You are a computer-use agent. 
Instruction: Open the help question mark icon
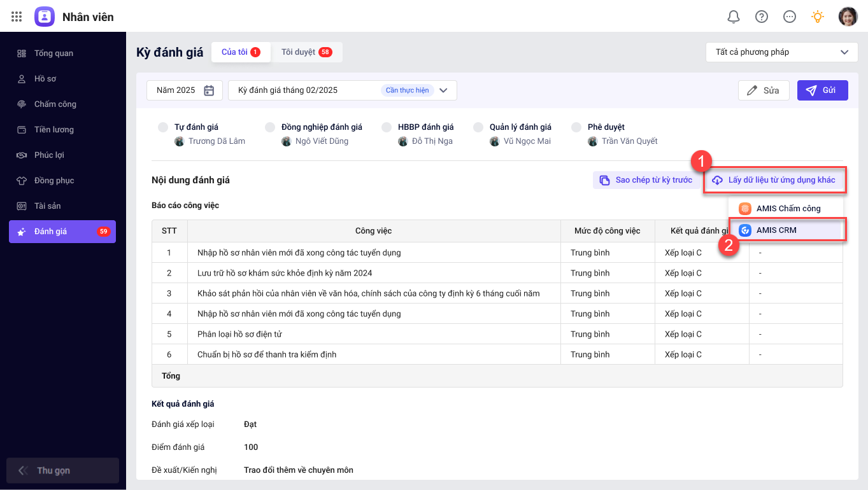point(762,17)
